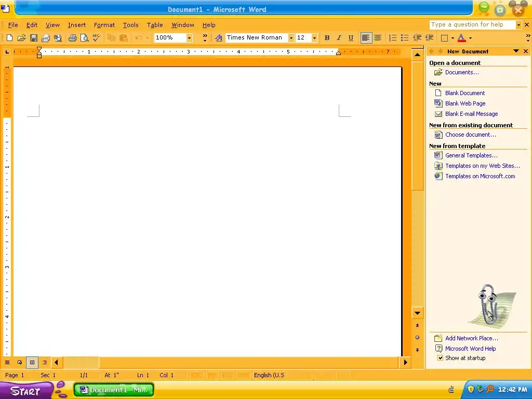Open the font size dropdown
Screen dimensions: 532x399
click(x=314, y=38)
